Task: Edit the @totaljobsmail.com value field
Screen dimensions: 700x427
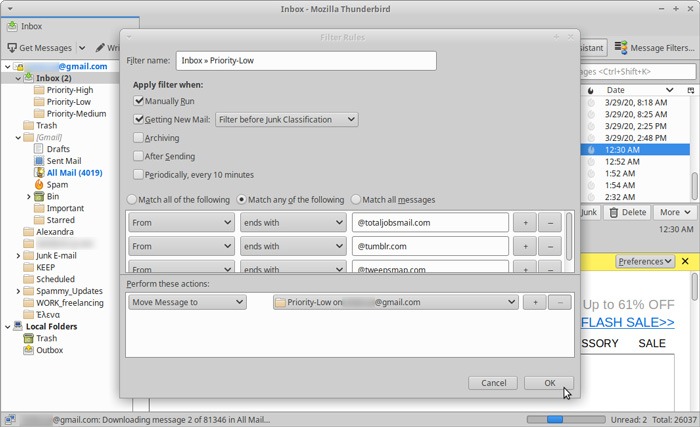Action: click(x=430, y=222)
